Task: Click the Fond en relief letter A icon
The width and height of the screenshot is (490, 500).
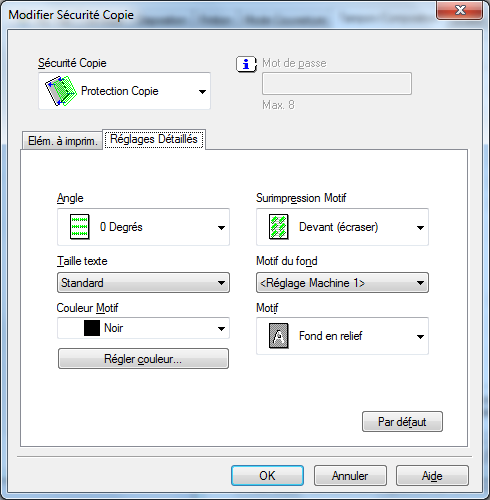Action: (279, 336)
